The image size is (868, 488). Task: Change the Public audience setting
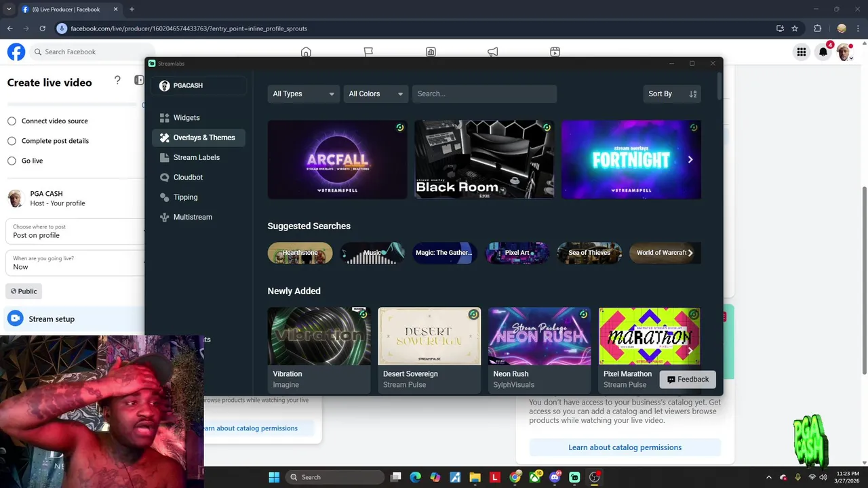pos(24,291)
